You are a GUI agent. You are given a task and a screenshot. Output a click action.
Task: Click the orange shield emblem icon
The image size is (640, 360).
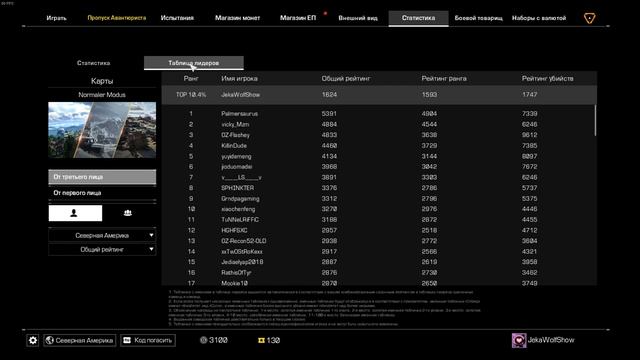click(x=589, y=18)
